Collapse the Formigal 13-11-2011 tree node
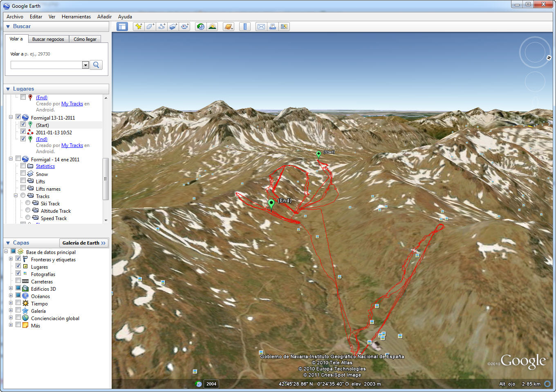The height and width of the screenshot is (392, 556). click(11, 117)
